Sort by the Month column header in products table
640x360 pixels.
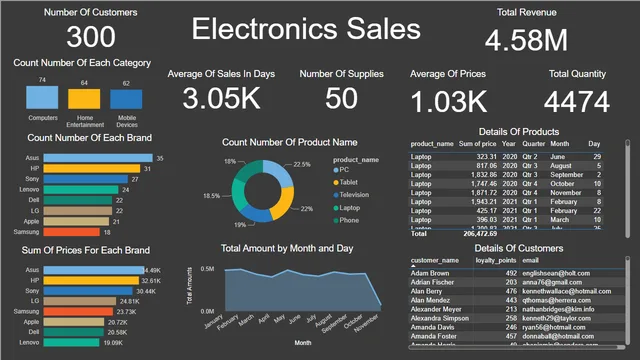click(560, 144)
